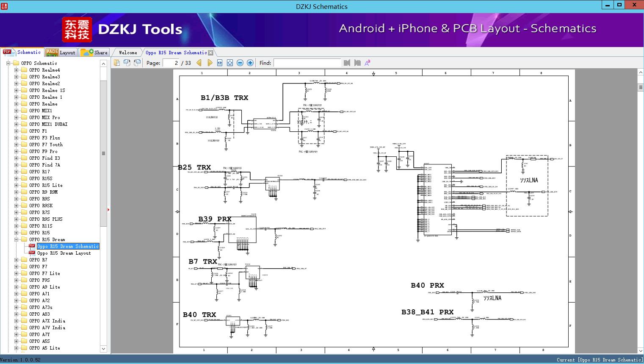The image size is (644, 364).
Task: Click the fit page icon
Action: tap(230, 63)
